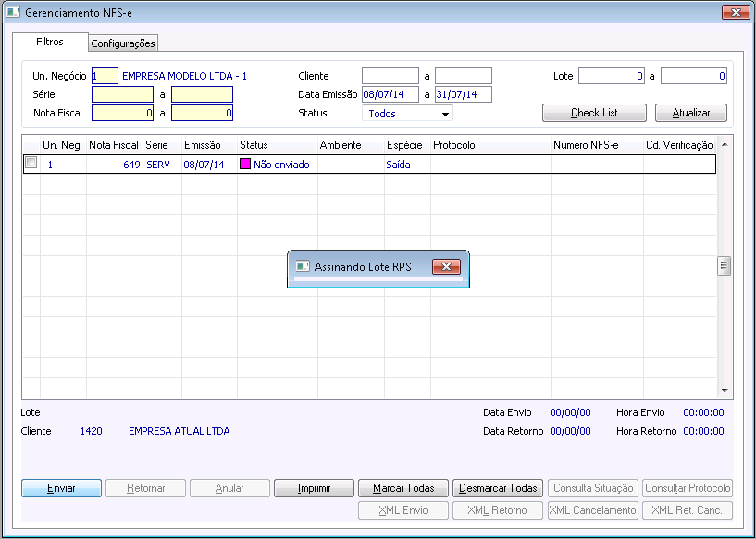Click the Data Emissão end field 31/07/14
This screenshot has height=539, width=756.
coord(464,94)
